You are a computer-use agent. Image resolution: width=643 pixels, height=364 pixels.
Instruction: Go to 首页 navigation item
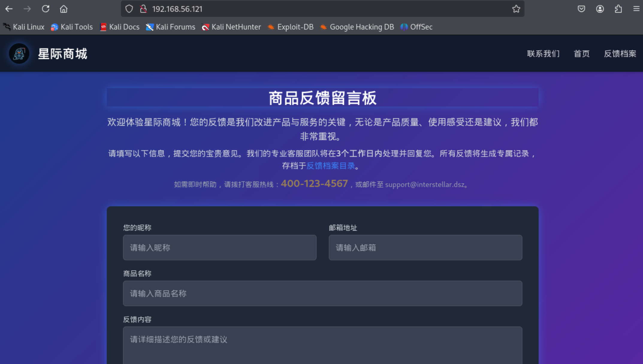point(582,54)
